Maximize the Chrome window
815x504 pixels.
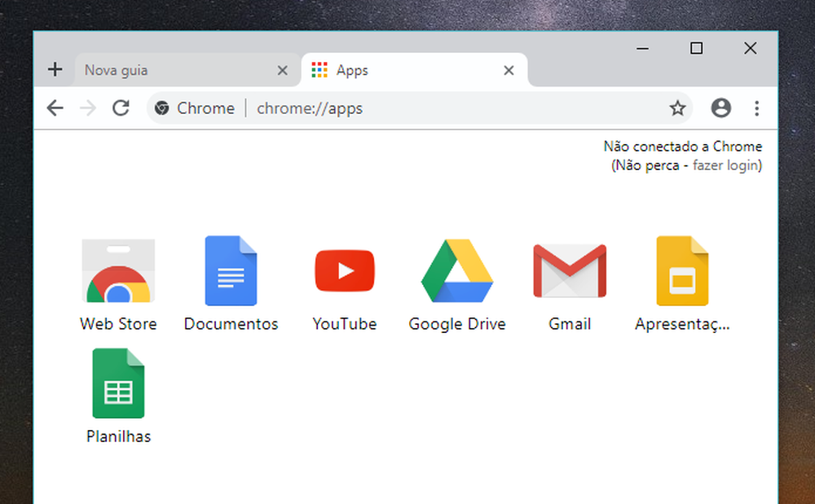[x=697, y=48]
